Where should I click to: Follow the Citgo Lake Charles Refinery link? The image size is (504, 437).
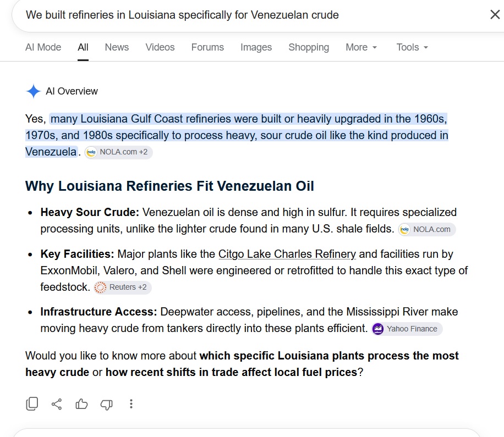click(287, 254)
